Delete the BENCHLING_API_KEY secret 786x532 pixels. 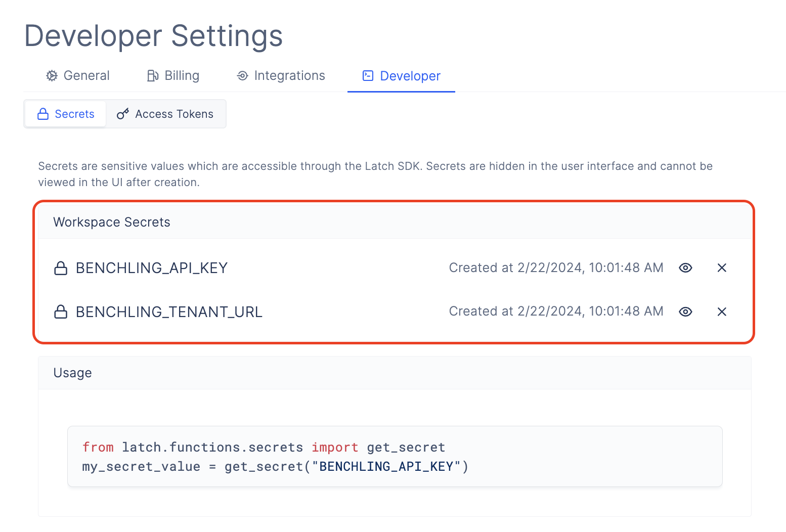(x=722, y=268)
